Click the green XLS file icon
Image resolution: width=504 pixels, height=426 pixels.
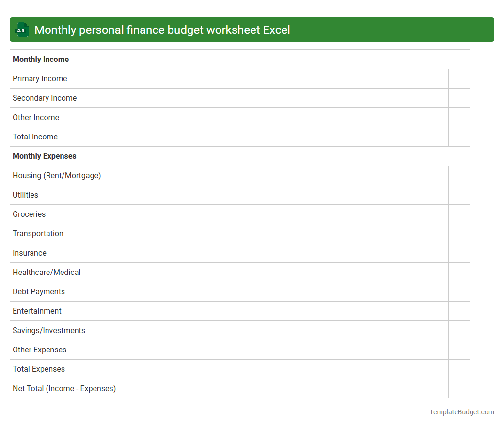(21, 30)
